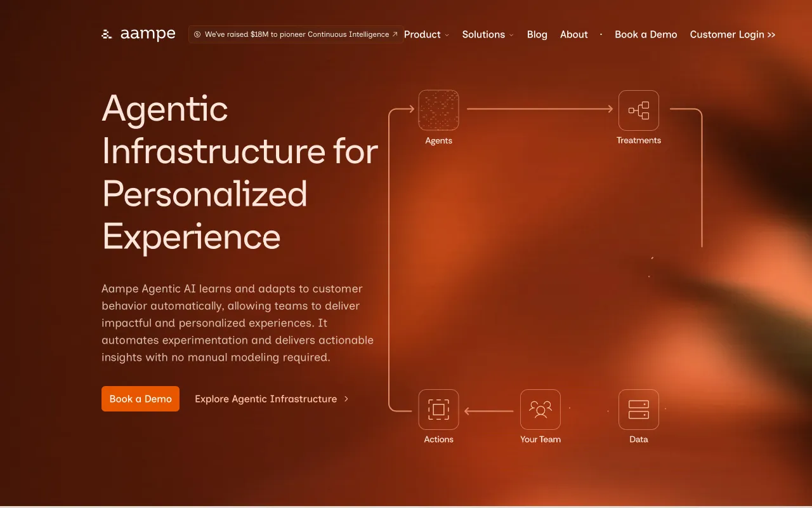This screenshot has height=508, width=812.
Task: Expand the Product dropdown chevron
Action: click(x=447, y=35)
